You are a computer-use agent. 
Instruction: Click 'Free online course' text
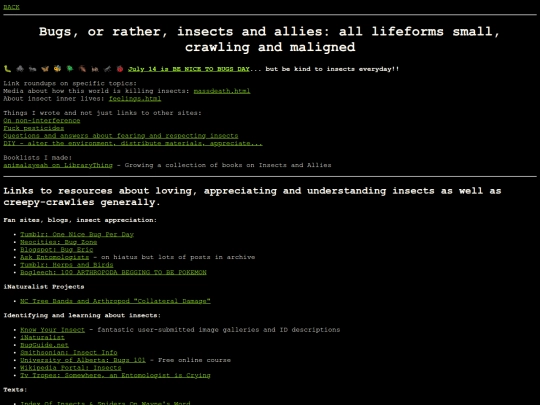(194, 360)
